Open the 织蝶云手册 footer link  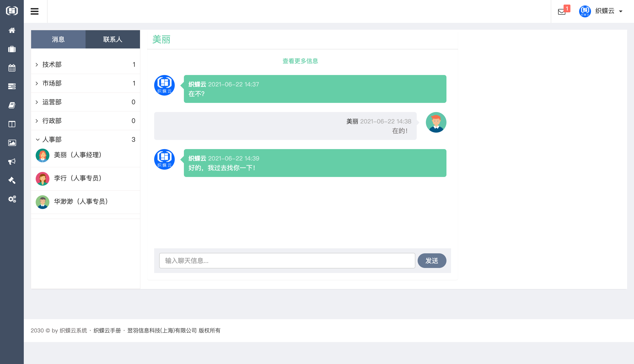(x=107, y=330)
